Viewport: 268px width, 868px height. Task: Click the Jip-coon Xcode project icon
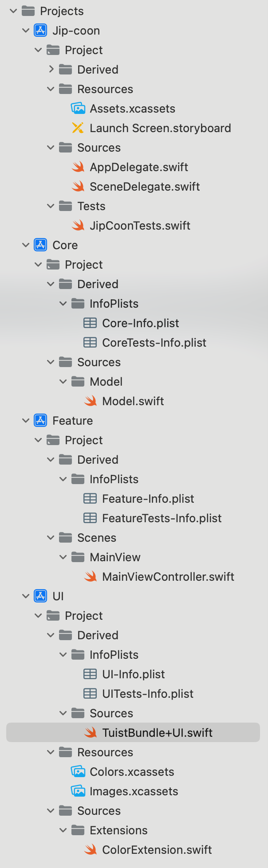click(x=40, y=31)
